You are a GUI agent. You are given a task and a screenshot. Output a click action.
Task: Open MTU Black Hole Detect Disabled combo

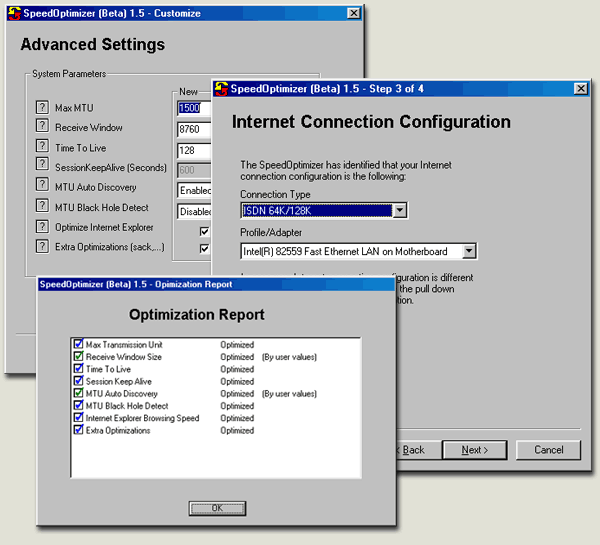[194, 211]
